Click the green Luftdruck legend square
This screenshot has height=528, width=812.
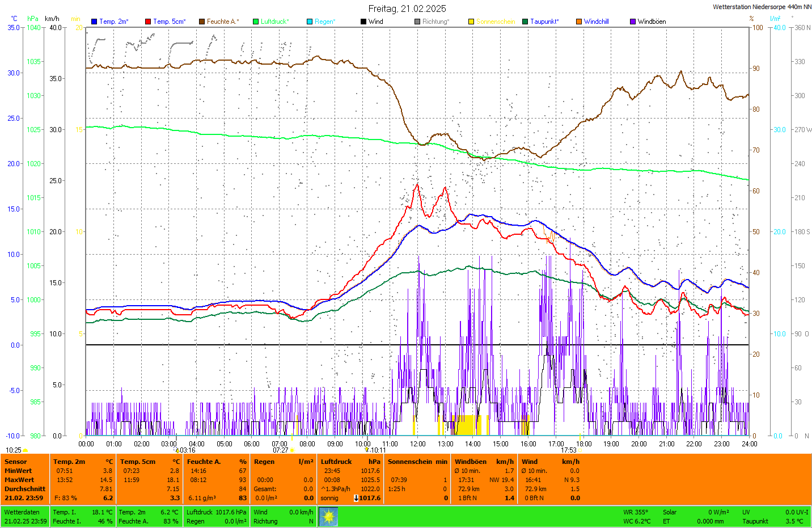[x=256, y=22]
